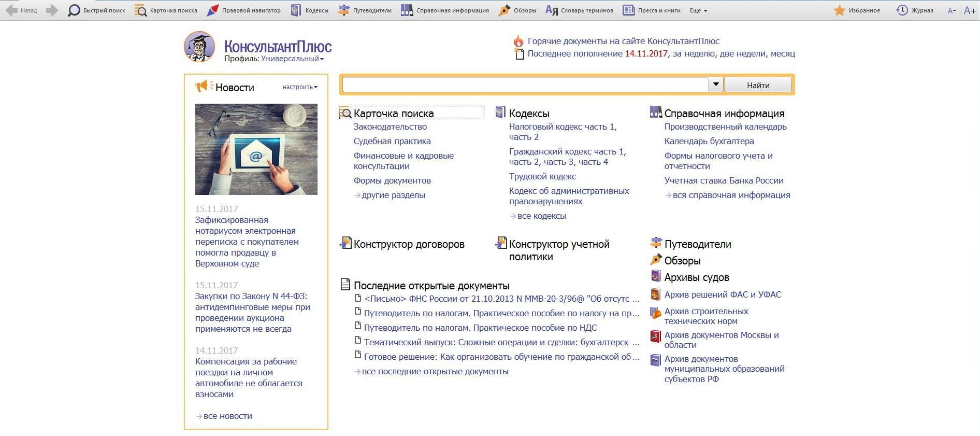Open Календарь бухгалтера link
Viewport: 980px width, 436px height.
(x=709, y=141)
